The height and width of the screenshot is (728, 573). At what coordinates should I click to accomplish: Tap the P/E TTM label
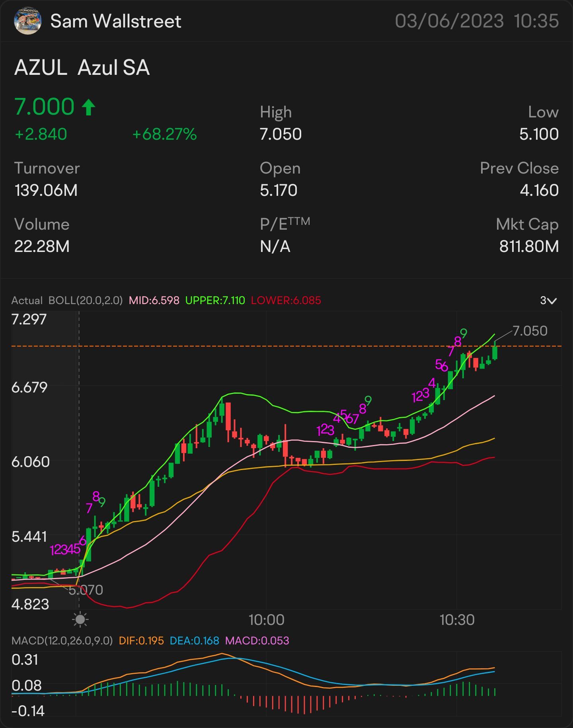point(285,224)
